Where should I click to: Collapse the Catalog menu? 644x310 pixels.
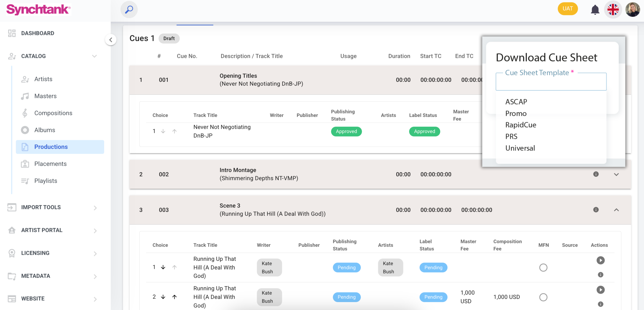pos(94,56)
